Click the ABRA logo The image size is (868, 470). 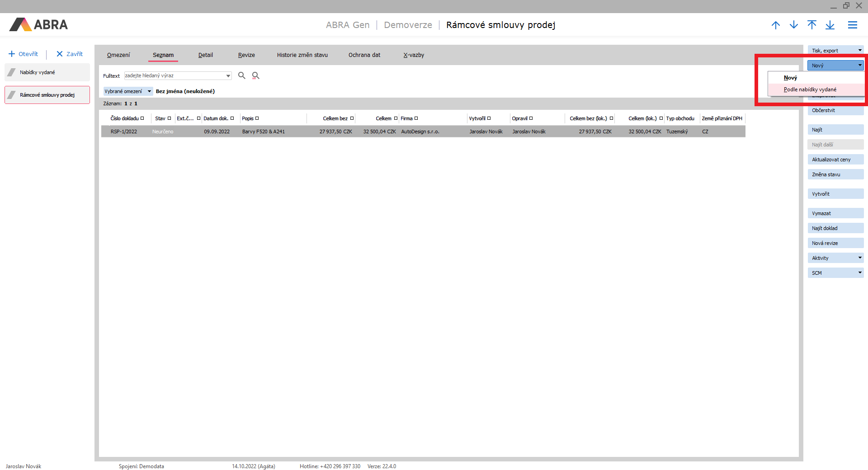pos(39,25)
